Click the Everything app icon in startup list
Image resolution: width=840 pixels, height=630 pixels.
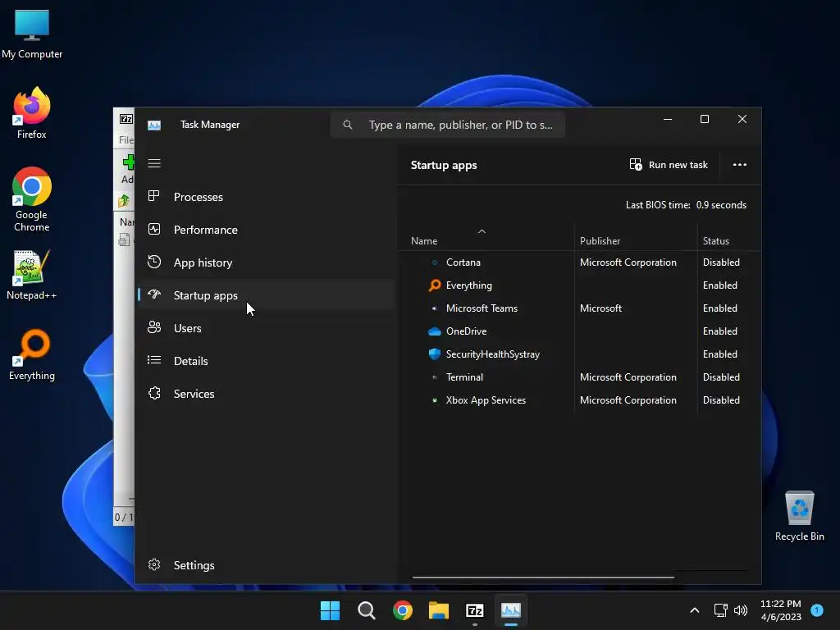point(435,285)
